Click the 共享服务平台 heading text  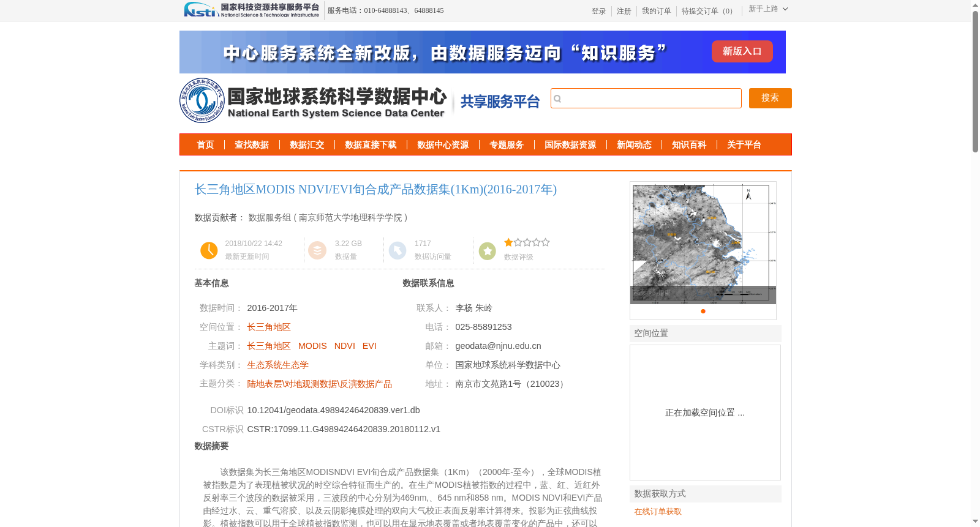point(500,102)
